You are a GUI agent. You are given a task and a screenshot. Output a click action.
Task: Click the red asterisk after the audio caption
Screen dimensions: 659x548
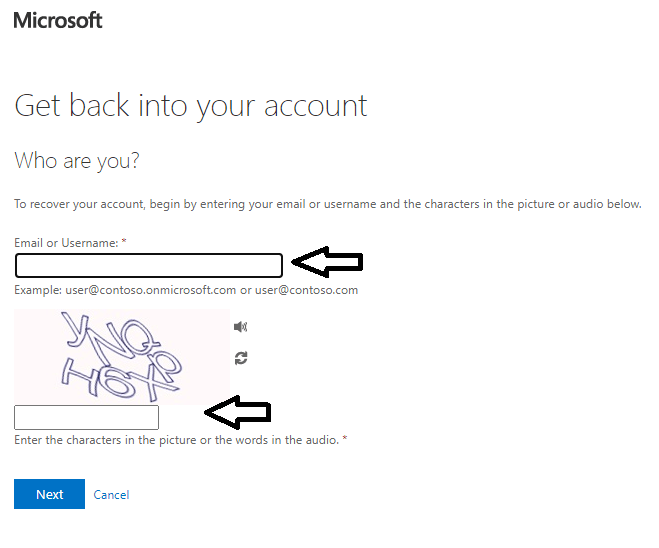click(345, 438)
